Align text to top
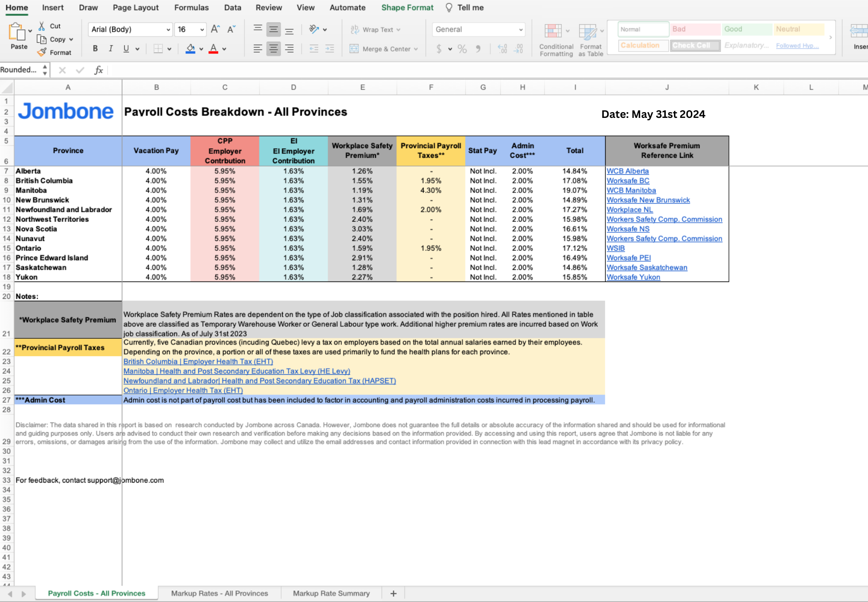Viewport: 868px width, 602px height. click(258, 29)
